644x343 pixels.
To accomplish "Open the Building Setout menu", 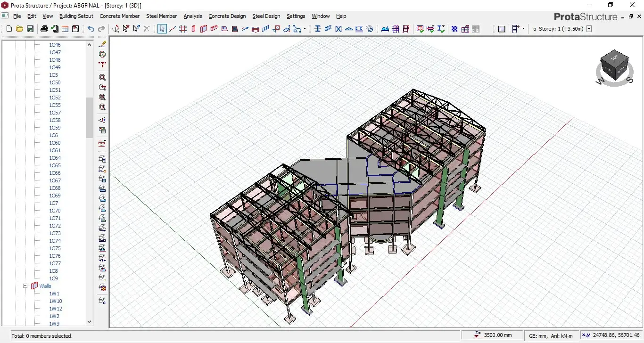I will click(x=76, y=16).
